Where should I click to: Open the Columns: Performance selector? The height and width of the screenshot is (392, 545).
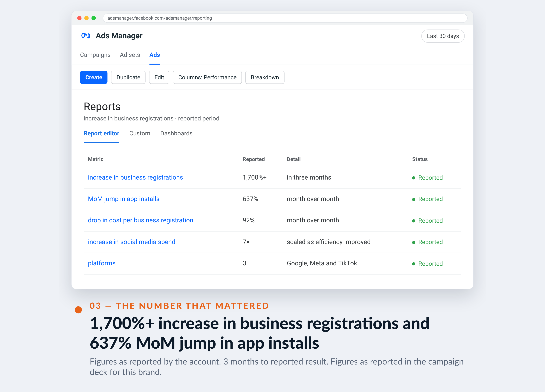[x=207, y=77]
